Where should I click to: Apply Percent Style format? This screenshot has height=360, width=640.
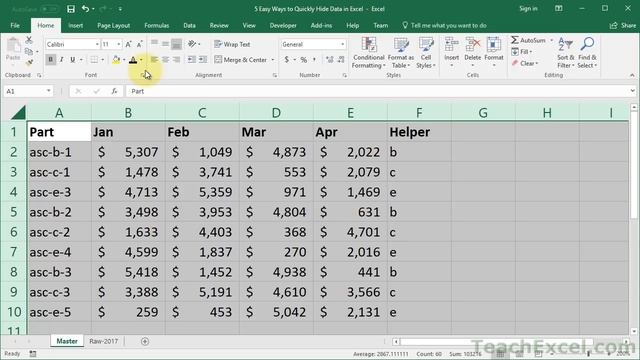pyautogui.click(x=304, y=60)
